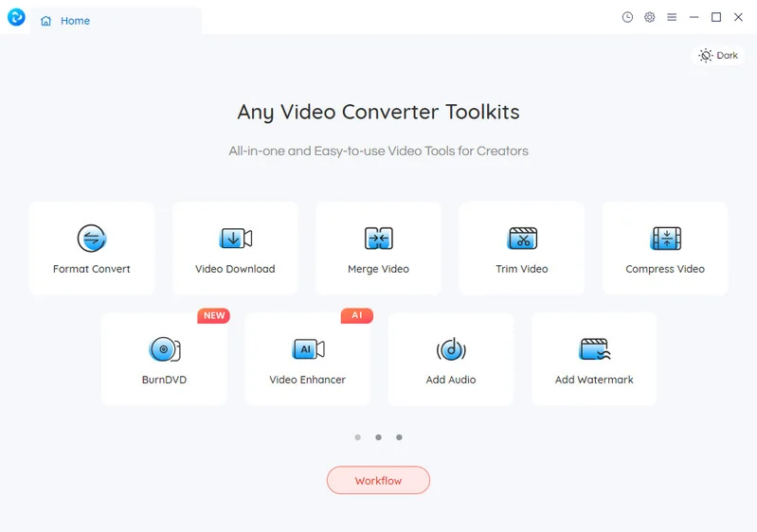The width and height of the screenshot is (757, 532).
Task: Click the Add Audio label
Action: (x=451, y=381)
